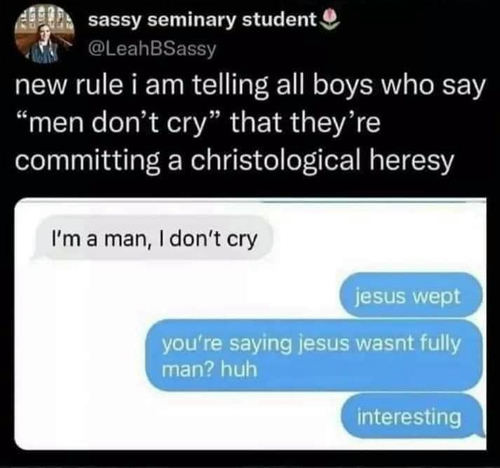This screenshot has width=500, height=468.
Task: Click the display name "sassy seminary student"
Action: click(202, 20)
